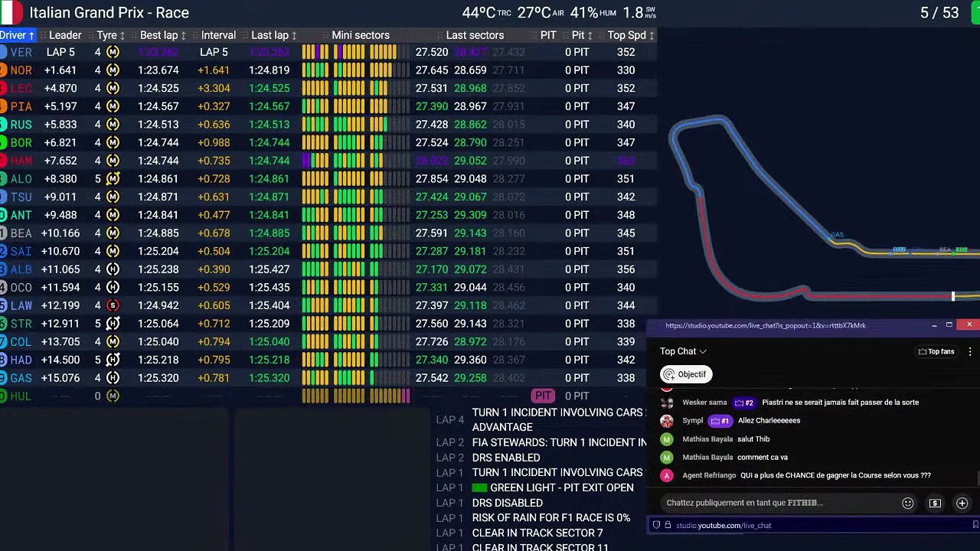Click the Last sectors column header
The image size is (980, 551).
[x=475, y=35]
